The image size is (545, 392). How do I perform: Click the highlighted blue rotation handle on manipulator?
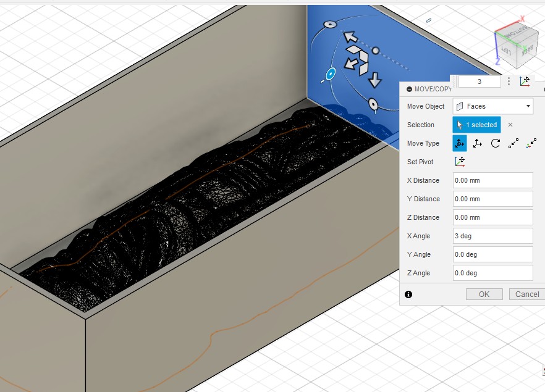tap(331, 74)
